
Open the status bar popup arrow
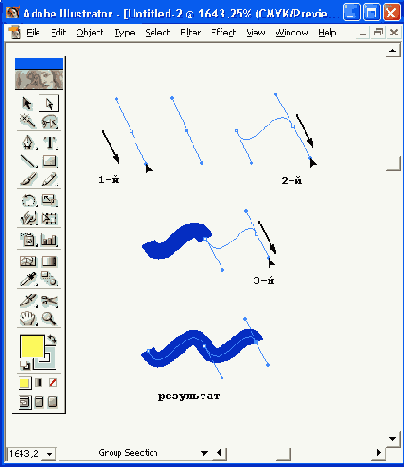(x=204, y=453)
